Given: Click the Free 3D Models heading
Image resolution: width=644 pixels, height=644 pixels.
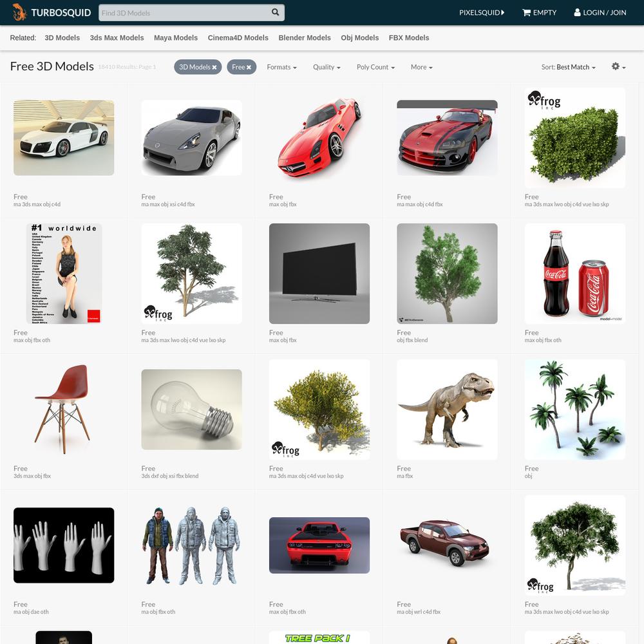Looking at the screenshot, I should point(52,66).
